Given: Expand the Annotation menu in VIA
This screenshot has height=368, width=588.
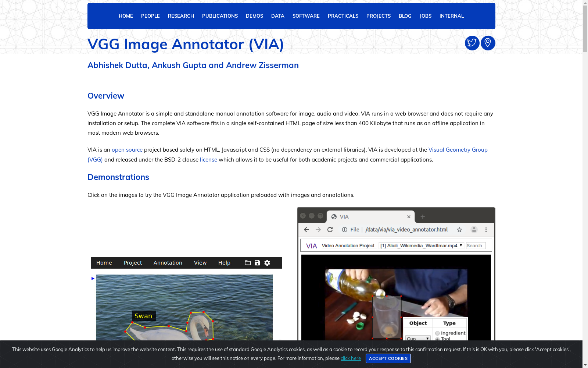Looking at the screenshot, I should click(x=168, y=263).
